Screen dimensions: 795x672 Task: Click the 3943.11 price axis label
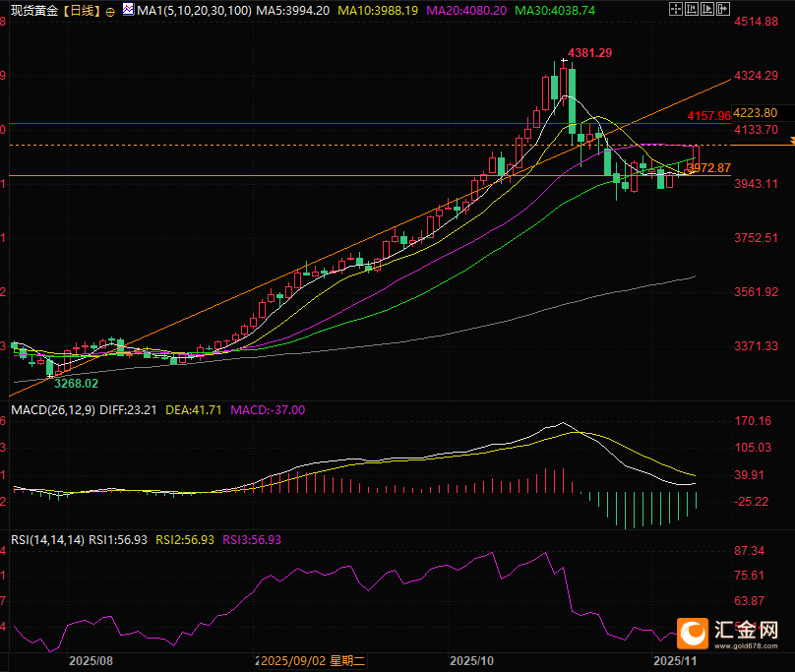tap(756, 184)
